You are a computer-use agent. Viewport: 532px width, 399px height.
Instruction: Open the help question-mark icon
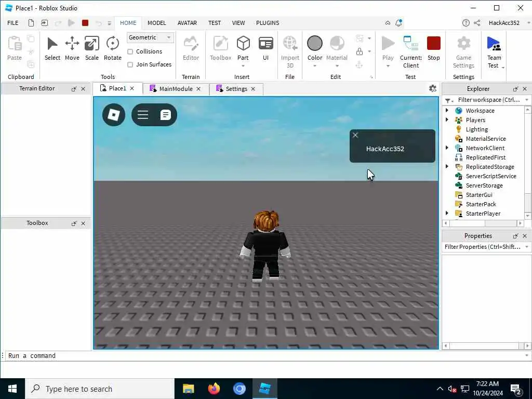point(466,23)
